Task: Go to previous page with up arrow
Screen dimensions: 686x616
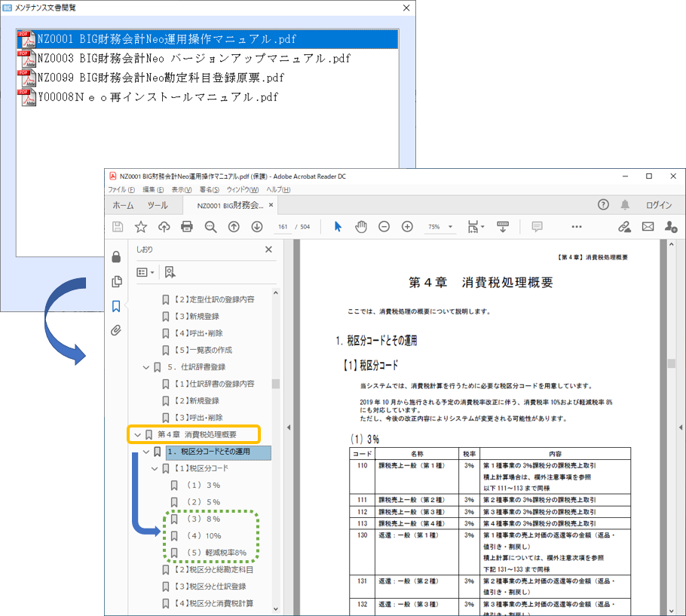Action: [234, 227]
